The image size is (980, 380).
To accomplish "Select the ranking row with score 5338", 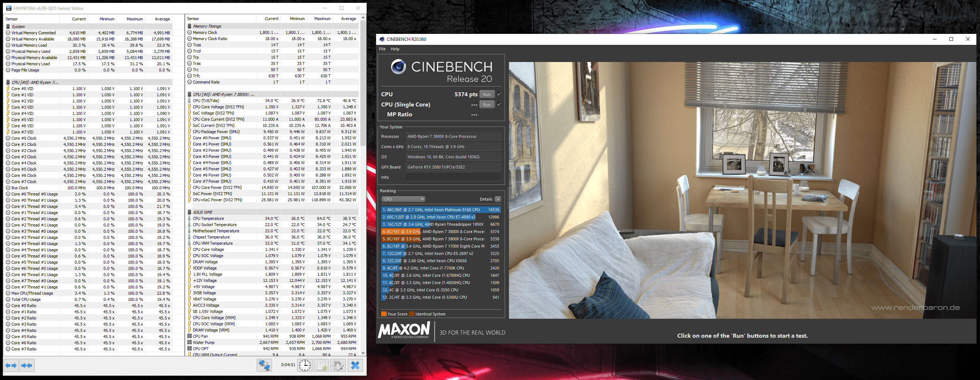I will pyautogui.click(x=441, y=239).
